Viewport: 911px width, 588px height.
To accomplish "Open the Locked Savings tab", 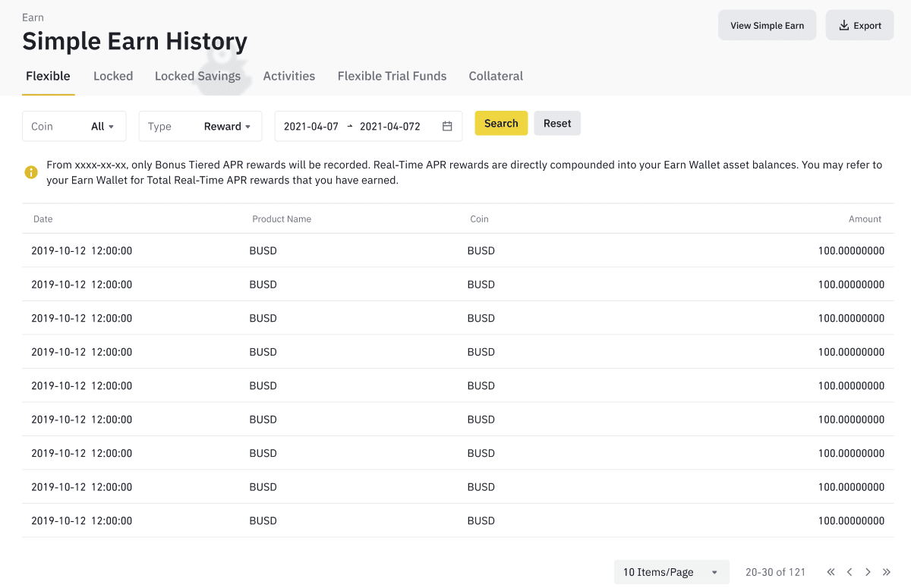I will (x=197, y=76).
